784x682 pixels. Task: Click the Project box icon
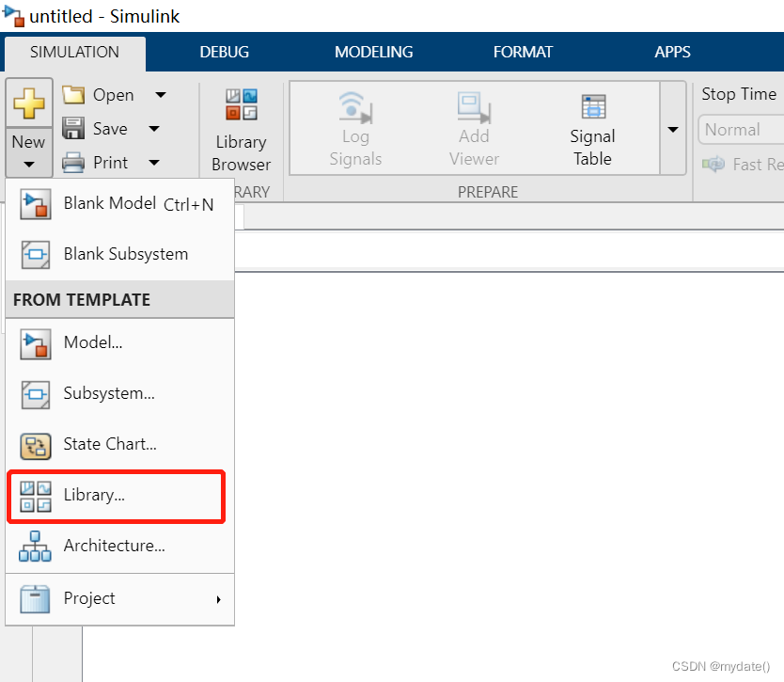35,599
